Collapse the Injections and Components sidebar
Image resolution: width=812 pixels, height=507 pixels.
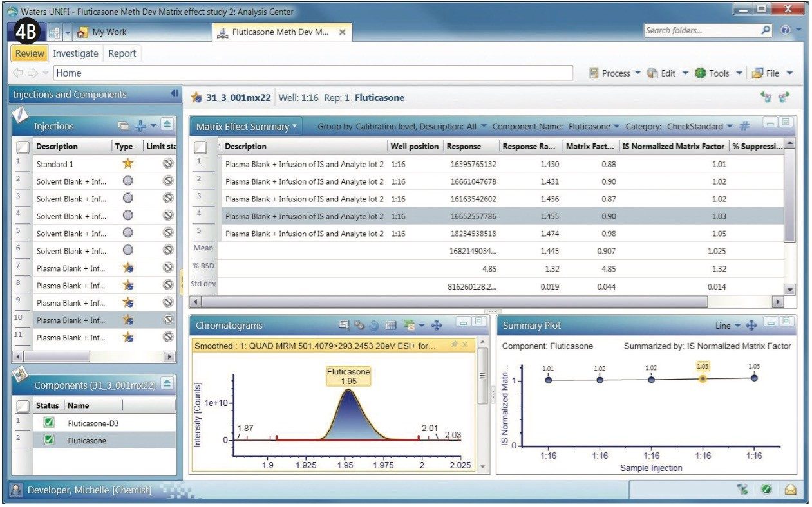(x=175, y=94)
